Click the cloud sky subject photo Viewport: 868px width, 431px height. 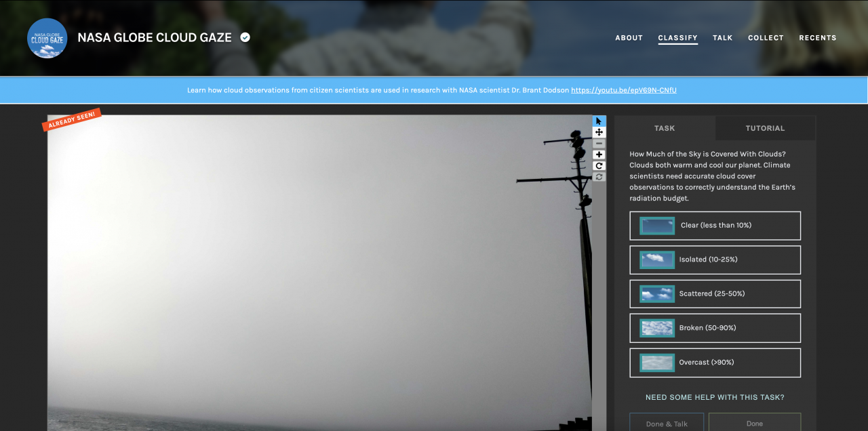(x=319, y=273)
